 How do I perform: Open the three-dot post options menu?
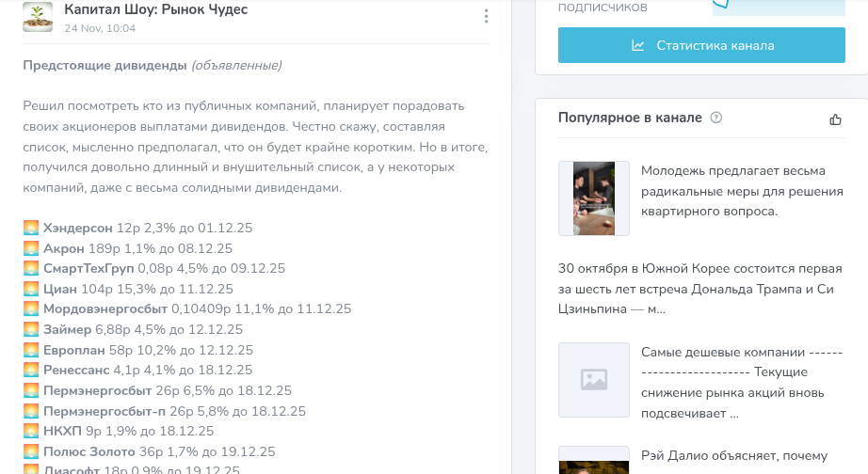pyautogui.click(x=486, y=17)
